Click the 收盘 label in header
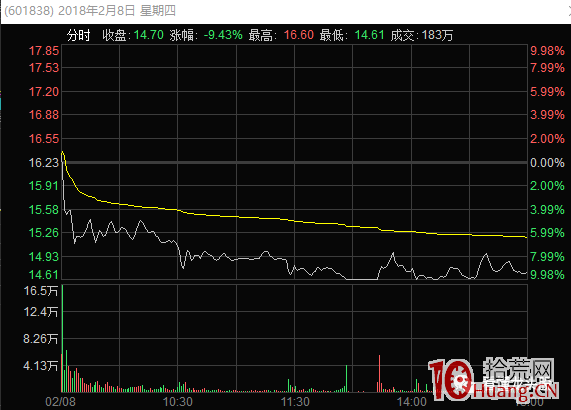Viewport: 571px width, 410px height. pos(114,35)
